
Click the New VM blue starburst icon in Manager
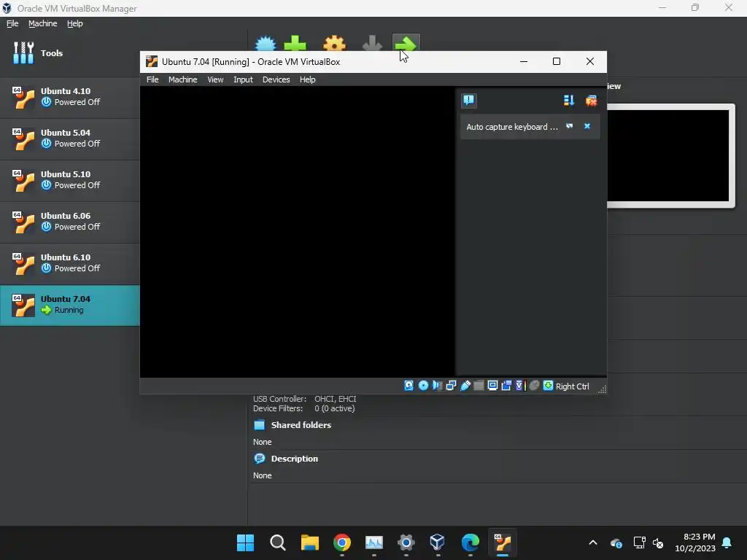[x=266, y=44]
